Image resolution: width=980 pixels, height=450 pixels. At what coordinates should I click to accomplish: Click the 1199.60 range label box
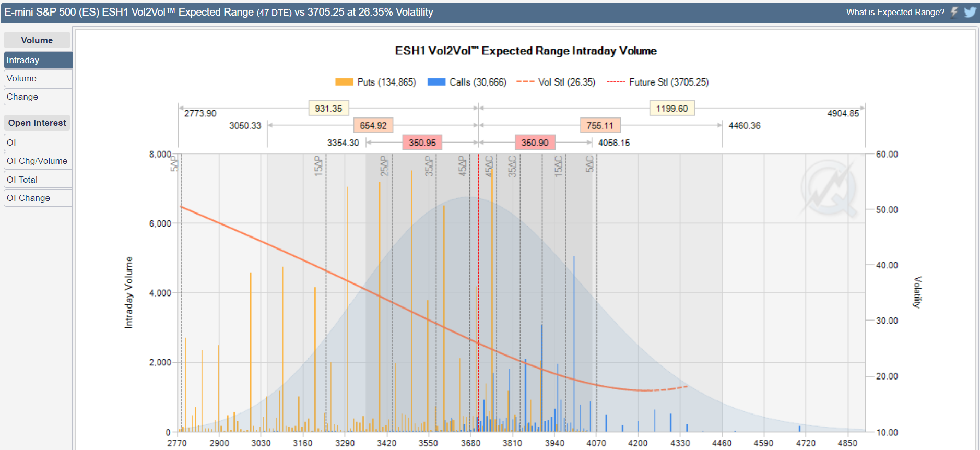tap(672, 109)
